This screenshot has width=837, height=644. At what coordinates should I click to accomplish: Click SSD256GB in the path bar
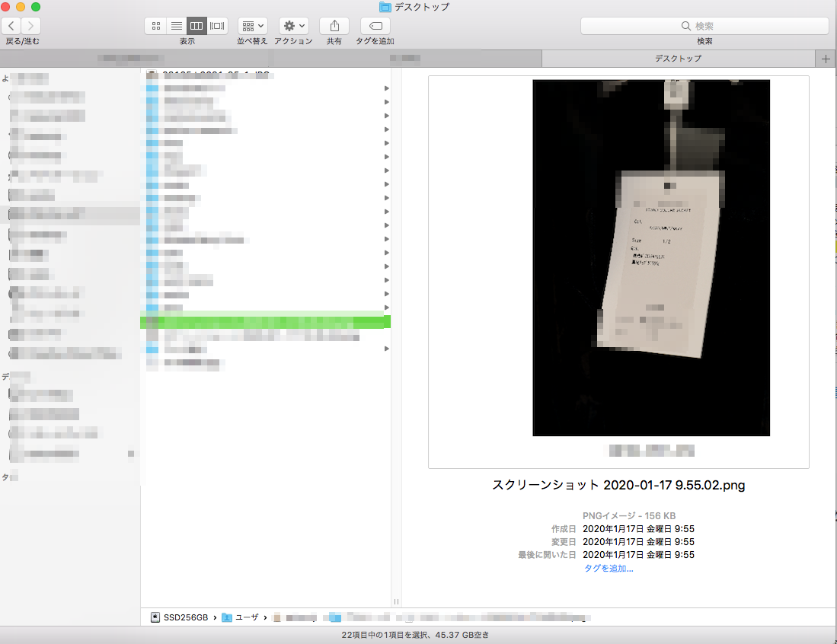pyautogui.click(x=180, y=617)
